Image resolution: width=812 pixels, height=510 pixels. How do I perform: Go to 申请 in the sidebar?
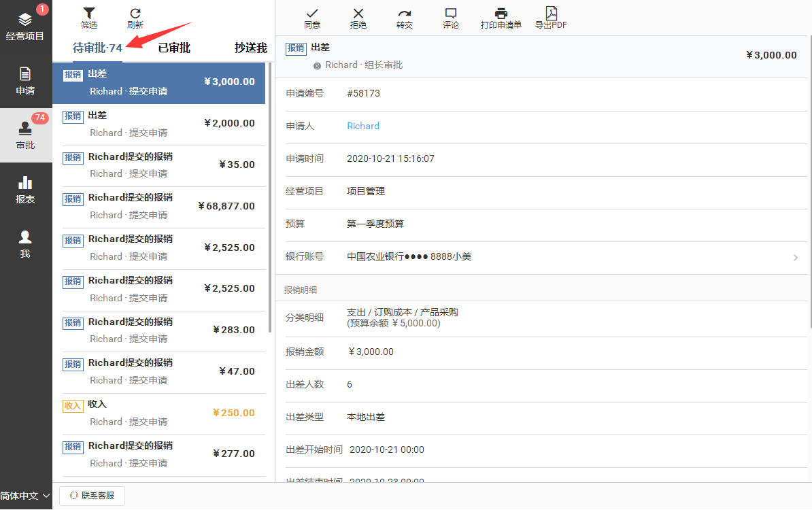coord(25,81)
